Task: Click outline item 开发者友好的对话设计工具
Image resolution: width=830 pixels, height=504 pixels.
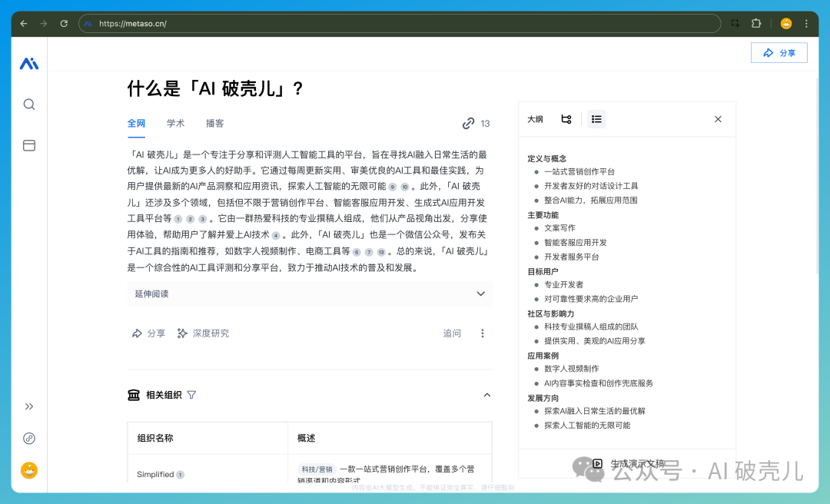Action: [591, 186]
